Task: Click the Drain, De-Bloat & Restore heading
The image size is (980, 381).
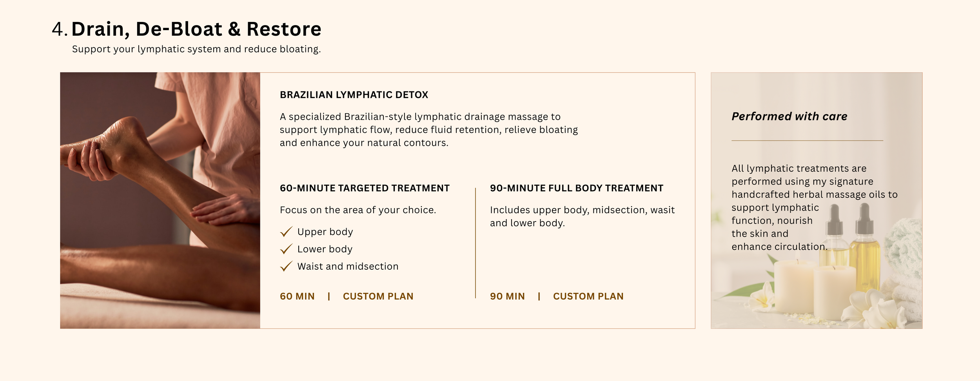Action: click(196, 29)
